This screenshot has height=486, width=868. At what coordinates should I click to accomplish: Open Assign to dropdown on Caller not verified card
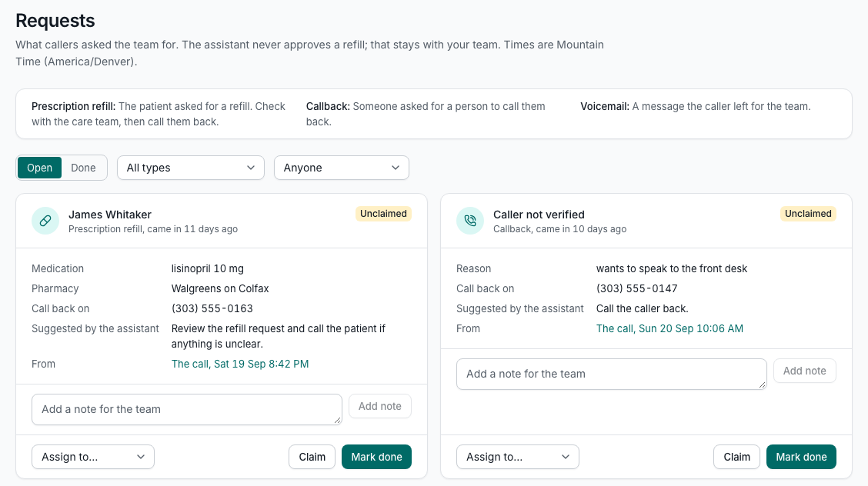[518, 457]
